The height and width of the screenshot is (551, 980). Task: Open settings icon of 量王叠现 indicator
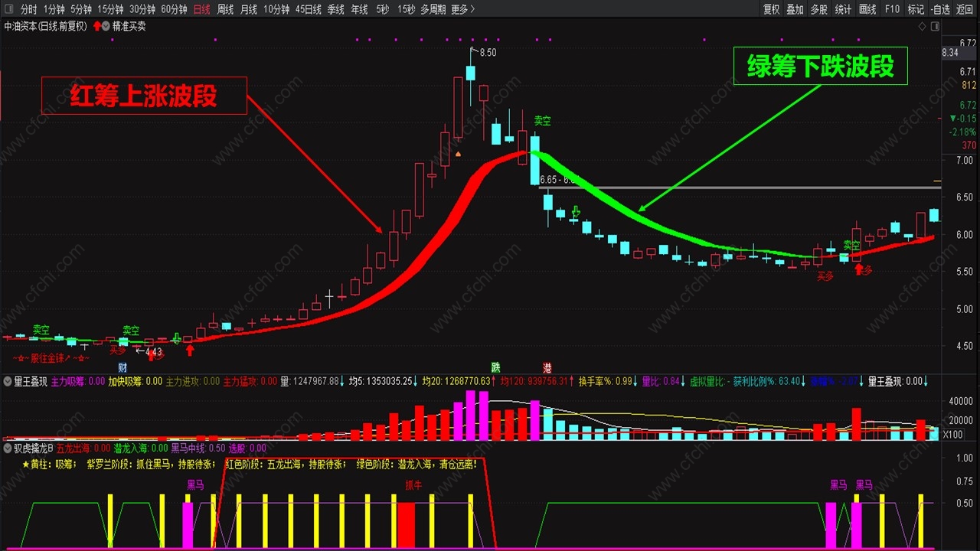point(8,380)
